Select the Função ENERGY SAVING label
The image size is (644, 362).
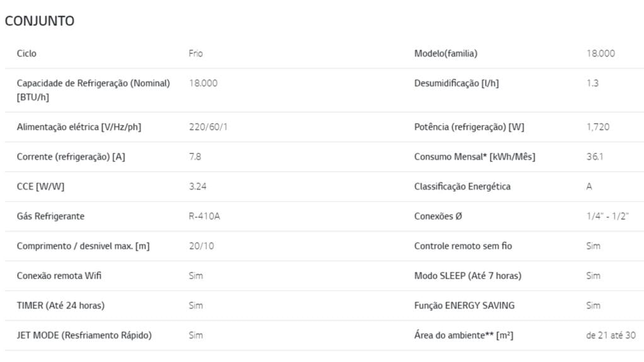(464, 305)
